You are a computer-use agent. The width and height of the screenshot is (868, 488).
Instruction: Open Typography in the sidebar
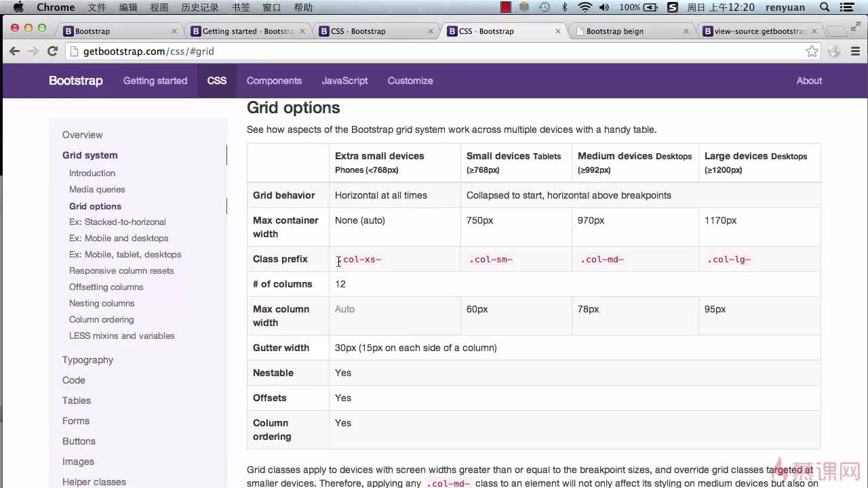[88, 360]
